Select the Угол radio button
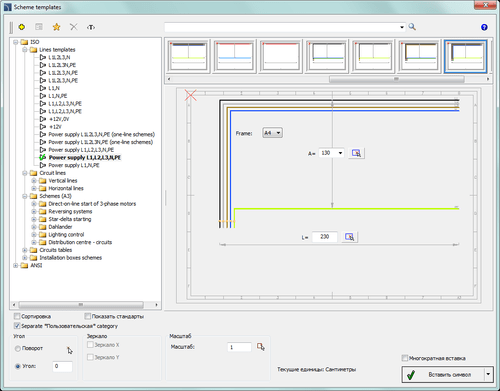 tap(18, 366)
